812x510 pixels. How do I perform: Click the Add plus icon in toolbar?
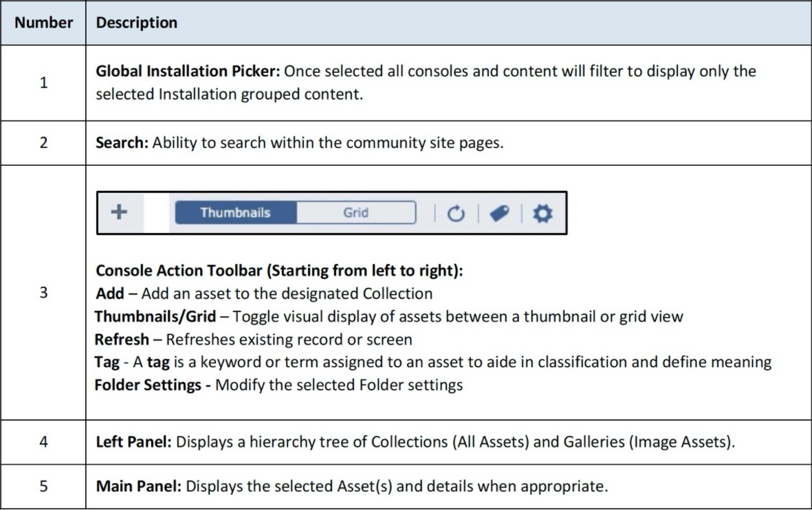click(x=120, y=212)
